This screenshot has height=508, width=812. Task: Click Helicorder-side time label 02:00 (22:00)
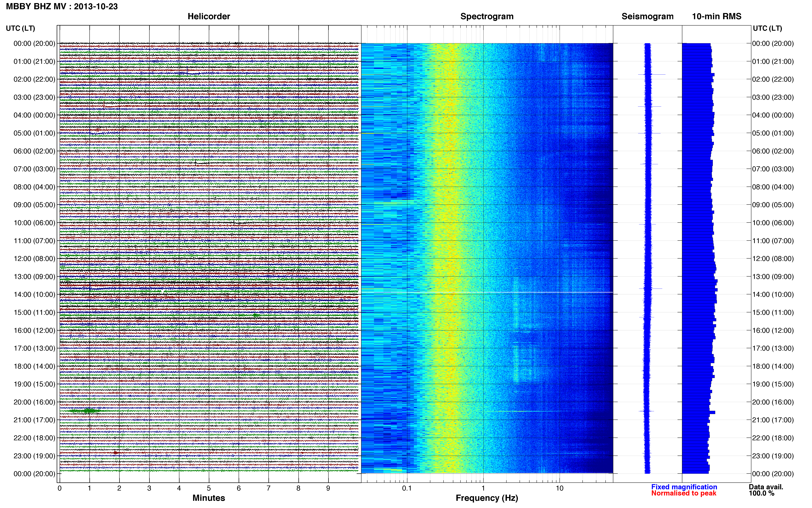pos(34,79)
